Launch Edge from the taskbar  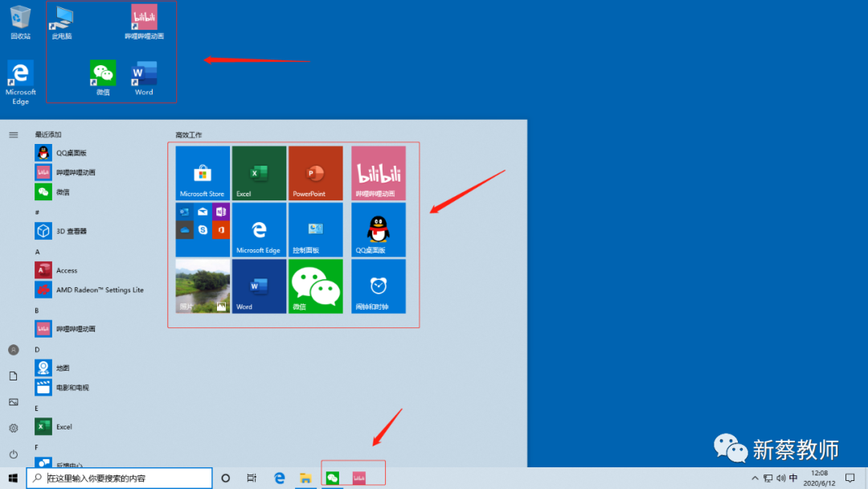pyautogui.click(x=279, y=478)
